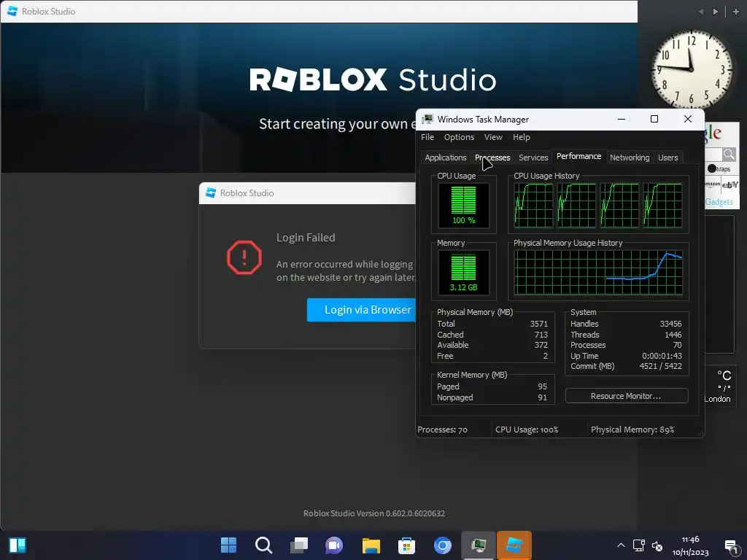Open File Explorer from the taskbar
This screenshot has width=747, height=560.
click(371, 545)
